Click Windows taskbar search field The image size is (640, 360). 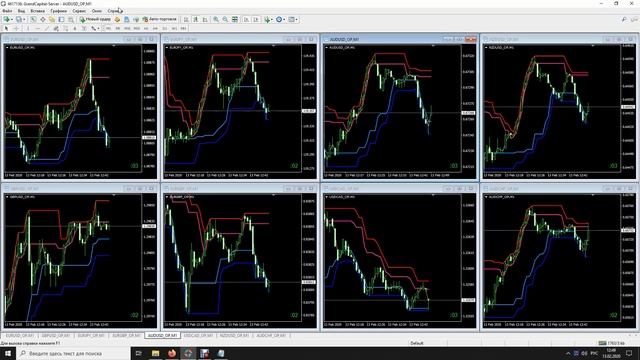(x=73, y=353)
